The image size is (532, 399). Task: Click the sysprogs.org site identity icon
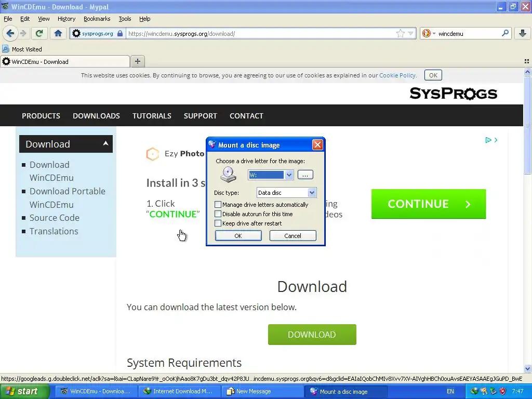pyautogui.click(x=76, y=33)
